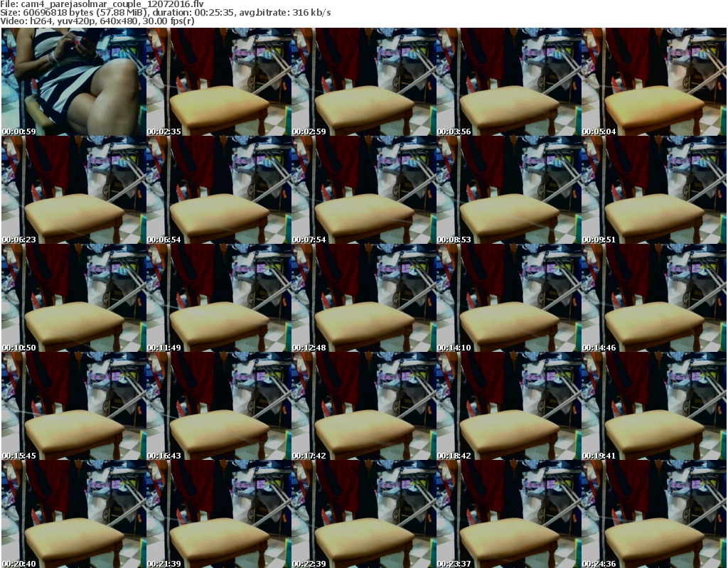The image size is (728, 568).
Task: Select the thumbnail stamped 00:00:59
Action: tap(73, 82)
